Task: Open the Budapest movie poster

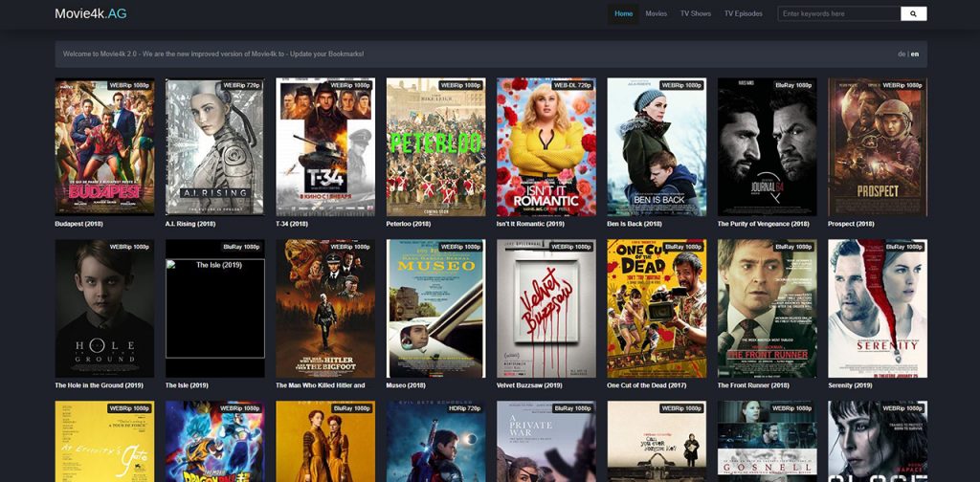Action: coord(104,146)
